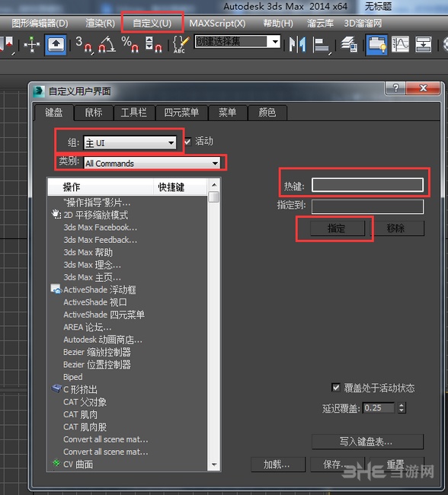
Task: Toggle 覆盖处于活动状态 checkbox
Action: [336, 388]
